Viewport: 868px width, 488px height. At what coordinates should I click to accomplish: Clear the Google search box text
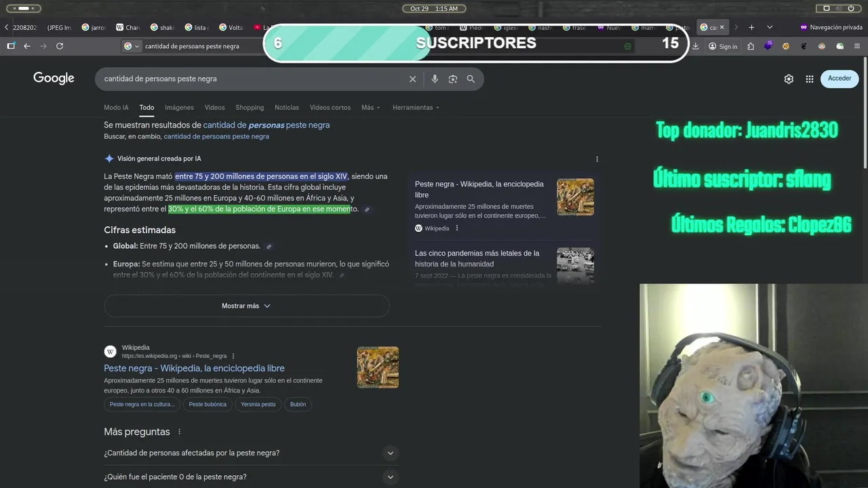point(412,79)
